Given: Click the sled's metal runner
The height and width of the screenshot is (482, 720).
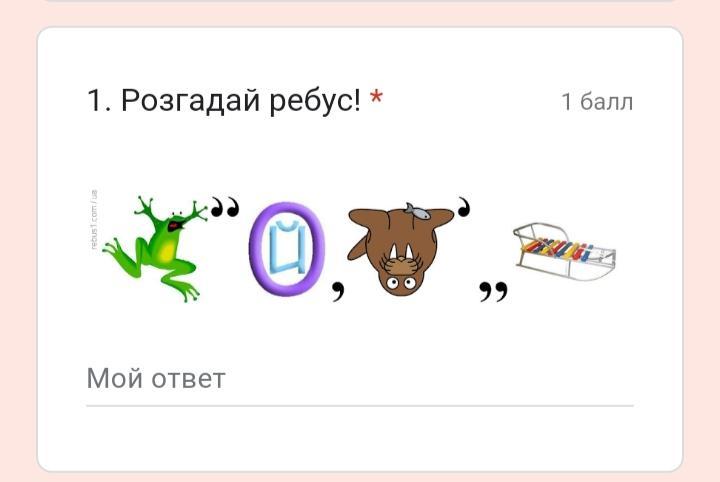Looking at the screenshot, I should (564, 270).
